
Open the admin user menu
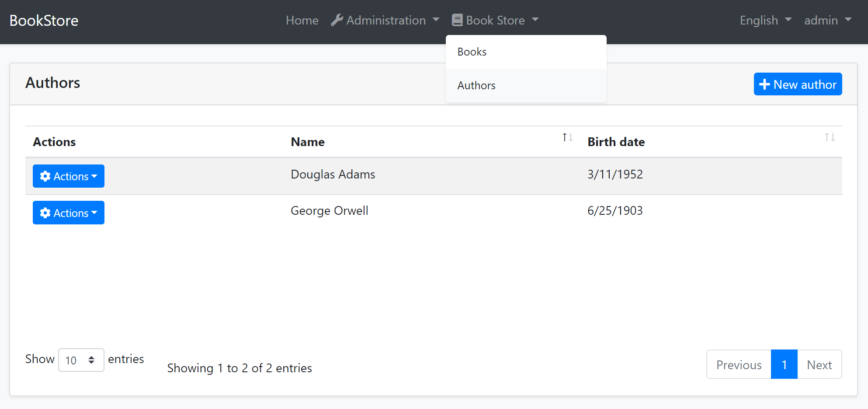coord(827,20)
